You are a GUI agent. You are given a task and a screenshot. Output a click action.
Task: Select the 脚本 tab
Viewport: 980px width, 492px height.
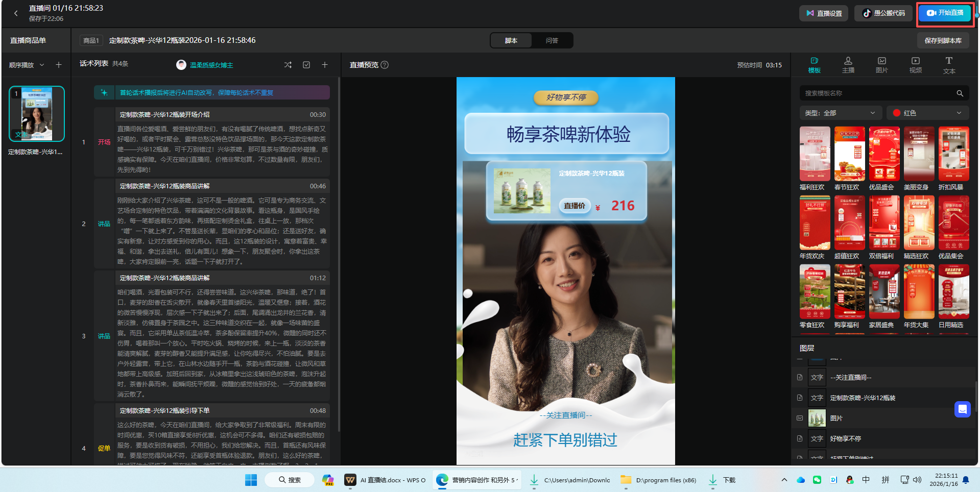[511, 40]
